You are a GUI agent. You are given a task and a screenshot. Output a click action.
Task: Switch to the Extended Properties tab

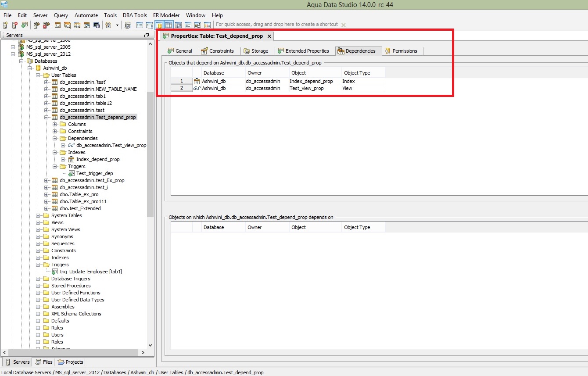point(303,51)
